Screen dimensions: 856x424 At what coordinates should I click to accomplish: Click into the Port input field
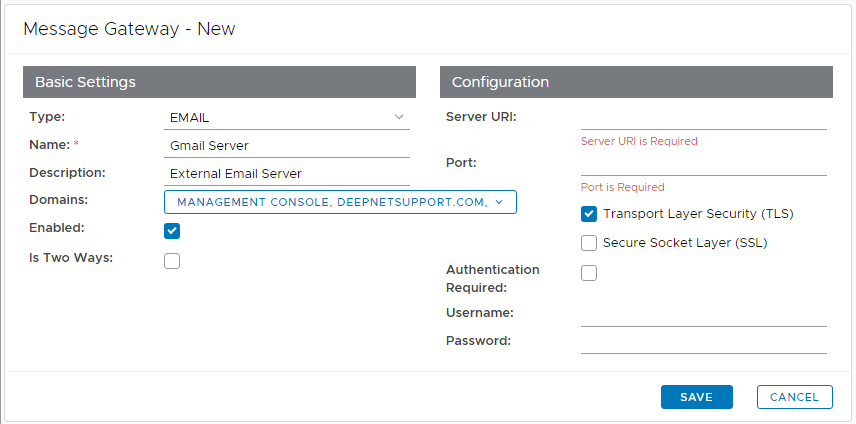click(703, 164)
